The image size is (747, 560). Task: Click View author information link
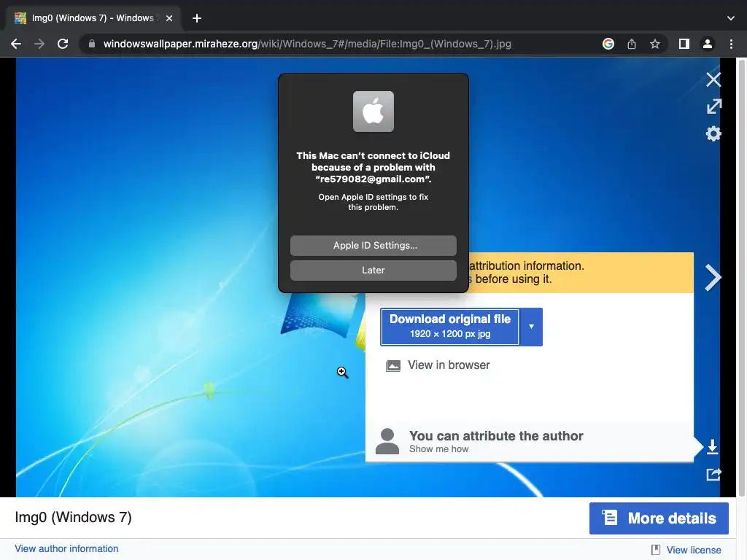66,548
